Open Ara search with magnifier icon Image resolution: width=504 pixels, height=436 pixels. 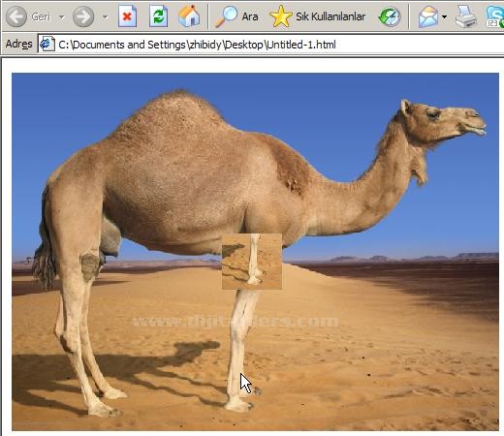click(x=226, y=16)
